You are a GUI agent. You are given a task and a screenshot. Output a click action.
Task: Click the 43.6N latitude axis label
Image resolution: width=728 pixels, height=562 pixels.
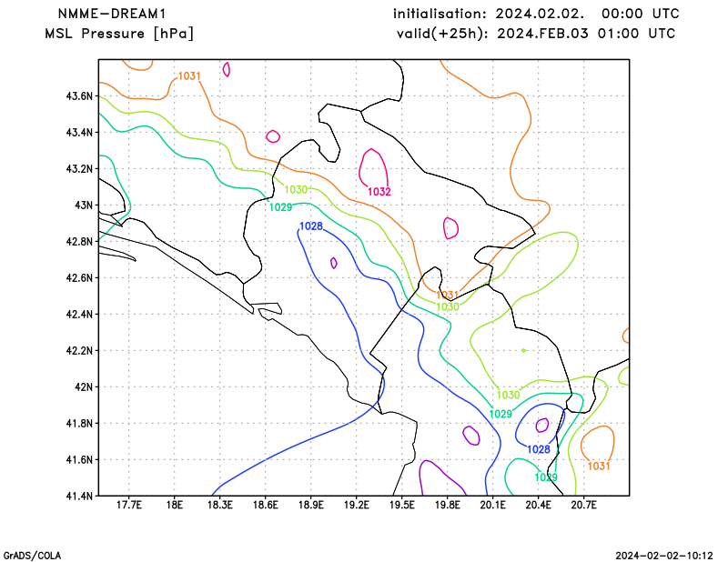tap(79, 96)
